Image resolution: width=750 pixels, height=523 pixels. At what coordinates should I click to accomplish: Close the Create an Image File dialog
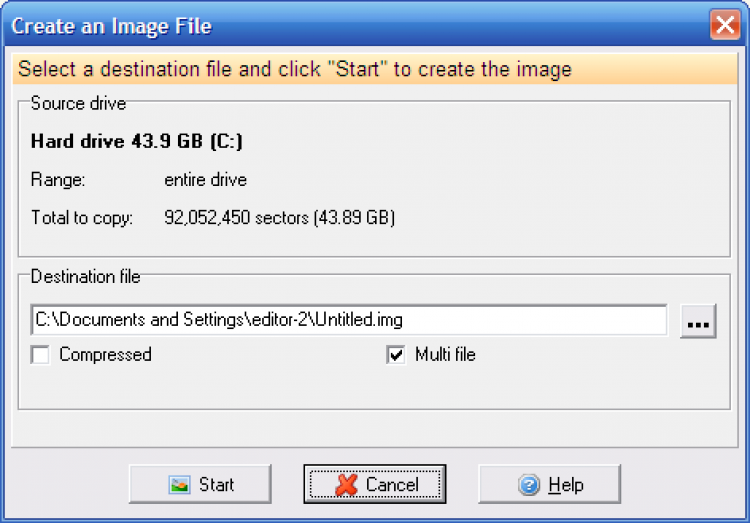click(x=725, y=25)
